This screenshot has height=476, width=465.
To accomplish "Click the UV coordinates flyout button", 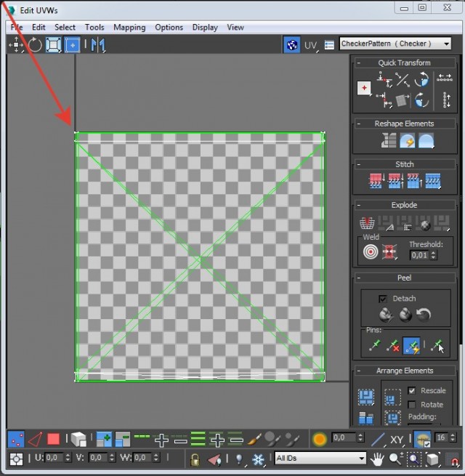I will tap(311, 45).
